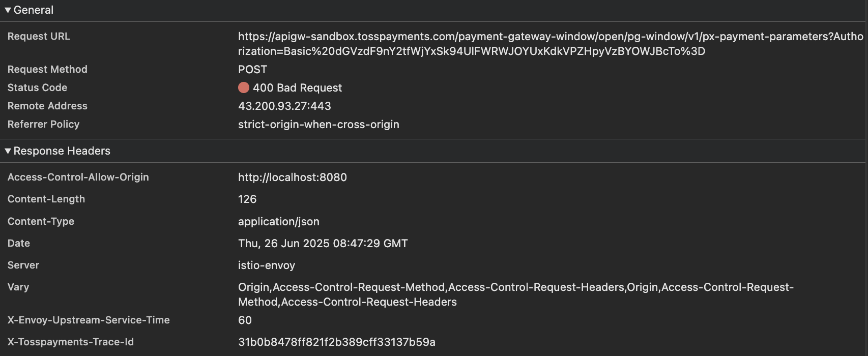Select the remote address 43.200.93.27:443
The height and width of the screenshot is (356, 868).
click(284, 106)
